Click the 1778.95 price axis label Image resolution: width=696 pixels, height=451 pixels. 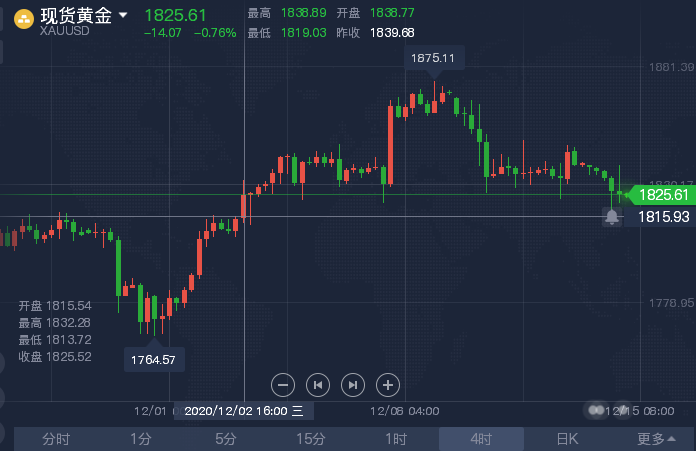[671, 303]
